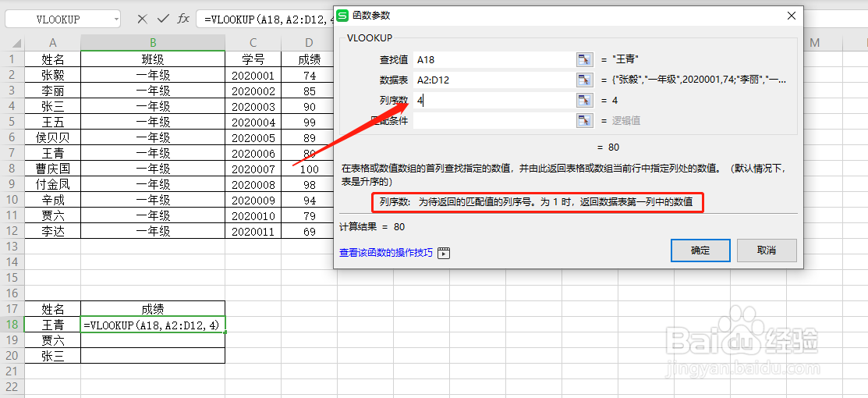Focus the empty 匹配条件 input field
Image resolution: width=868 pixels, height=398 pixels.
point(493,120)
